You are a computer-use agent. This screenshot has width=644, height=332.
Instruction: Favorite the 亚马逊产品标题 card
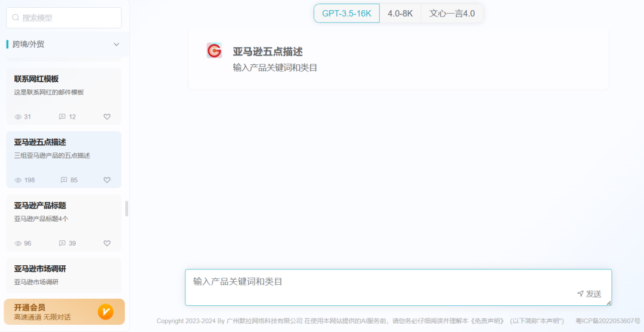[x=107, y=243]
